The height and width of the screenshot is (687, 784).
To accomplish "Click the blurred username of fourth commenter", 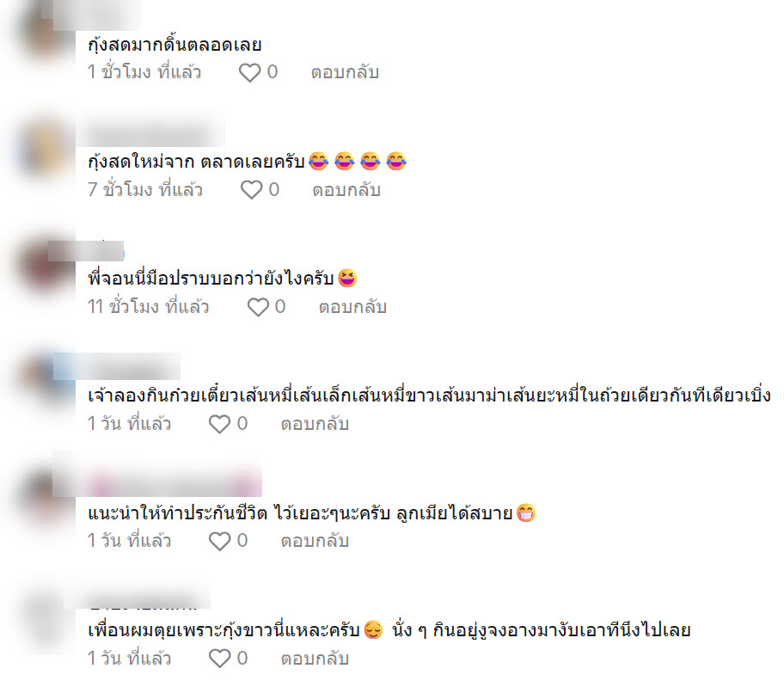I will point(117,366).
